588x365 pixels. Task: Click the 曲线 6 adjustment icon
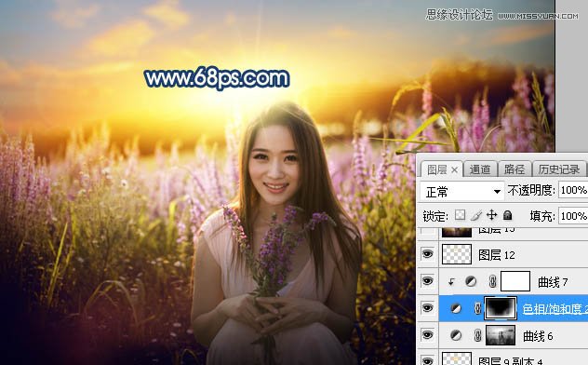(456, 335)
